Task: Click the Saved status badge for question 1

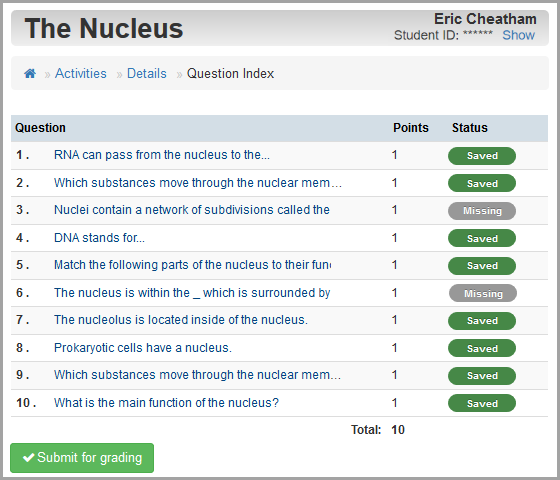Action: pos(482,156)
